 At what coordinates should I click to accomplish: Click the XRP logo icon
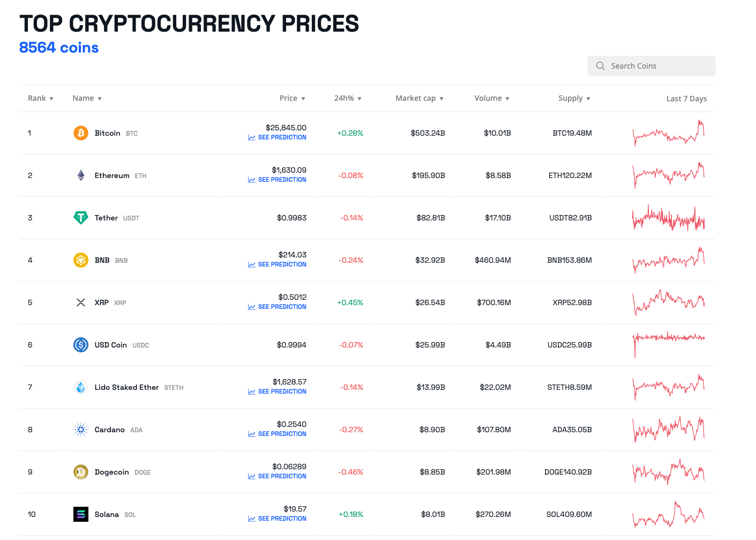(80, 302)
